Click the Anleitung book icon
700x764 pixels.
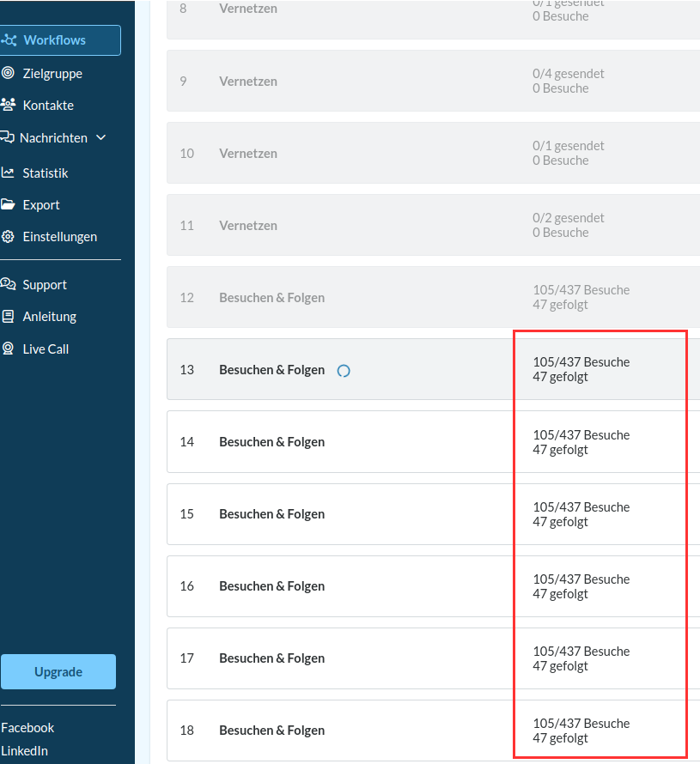pos(8,316)
